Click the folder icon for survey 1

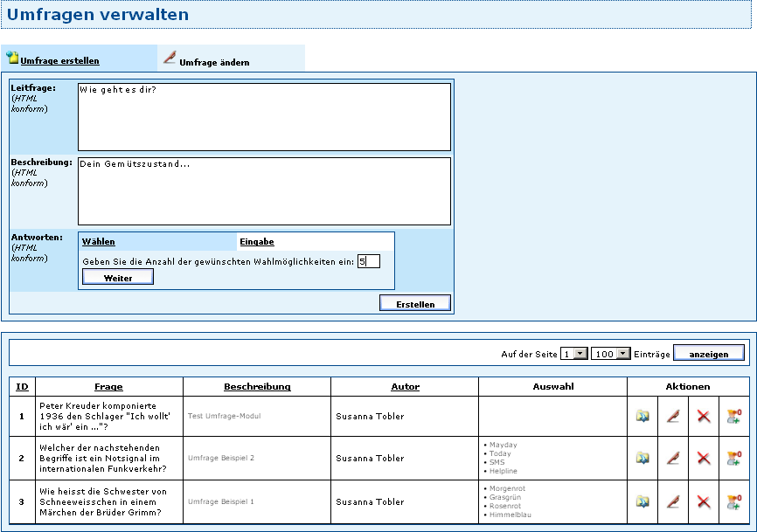tap(642, 417)
